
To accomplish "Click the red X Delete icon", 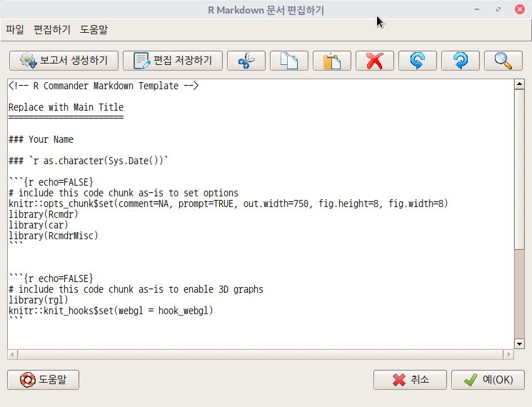I will (375, 61).
